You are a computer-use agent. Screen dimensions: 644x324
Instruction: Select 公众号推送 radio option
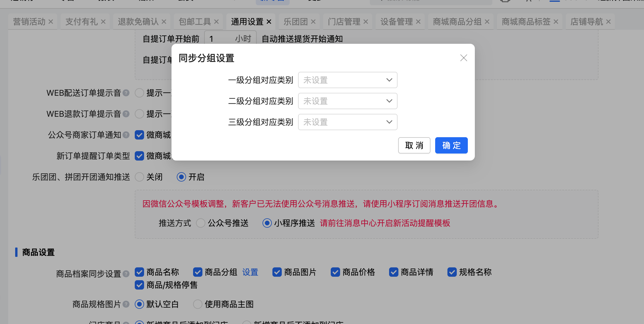201,223
